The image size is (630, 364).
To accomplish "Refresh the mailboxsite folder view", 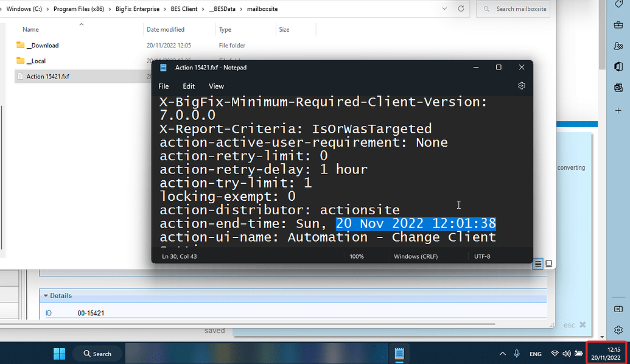I will 461,9.
